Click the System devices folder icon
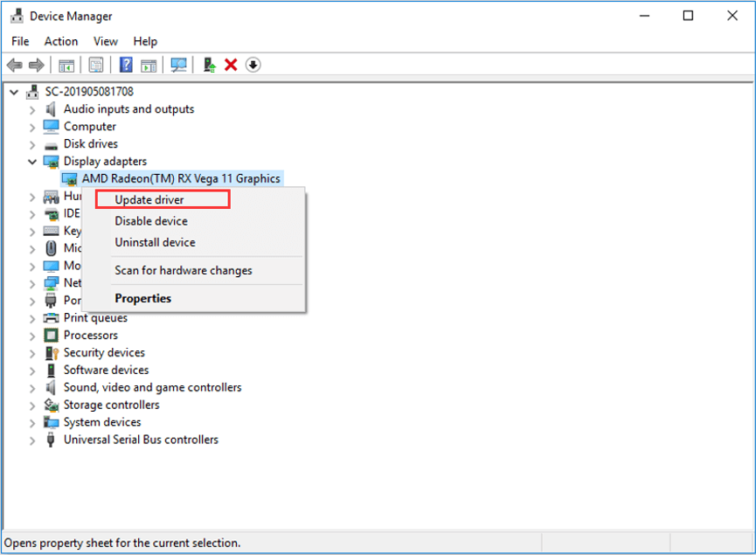Screen dimensions: 756x555 pos(51,422)
